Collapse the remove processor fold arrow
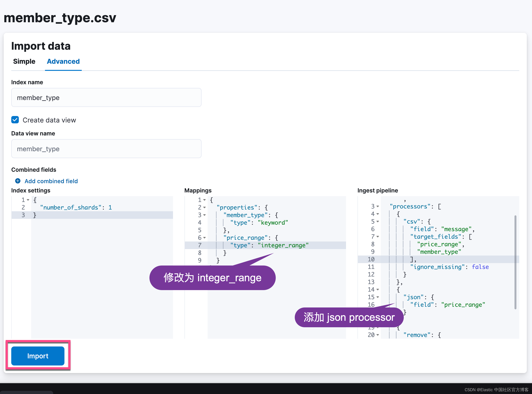532x394 pixels. (x=378, y=335)
